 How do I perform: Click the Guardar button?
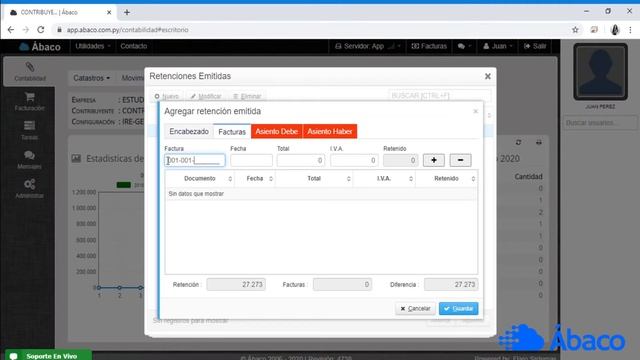[458, 309]
